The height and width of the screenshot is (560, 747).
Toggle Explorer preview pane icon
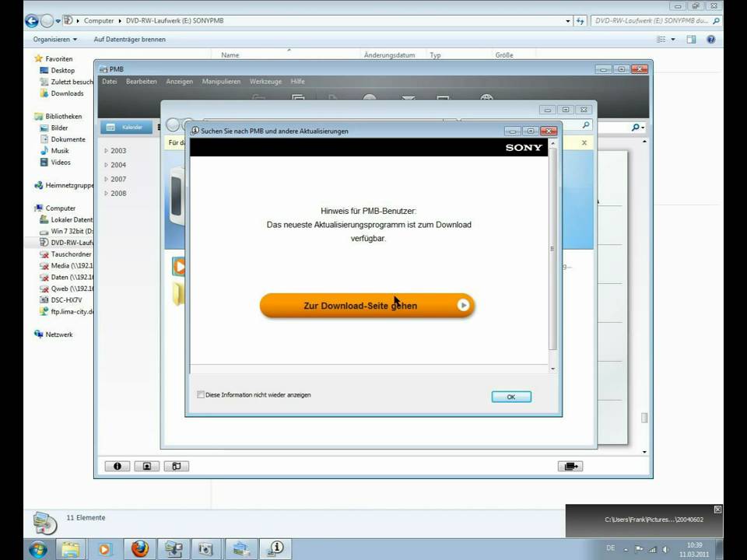(691, 40)
